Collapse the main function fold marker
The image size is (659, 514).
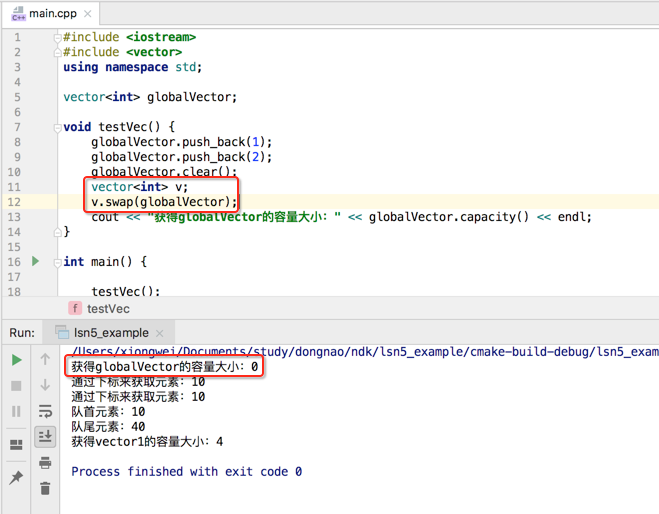(x=58, y=262)
